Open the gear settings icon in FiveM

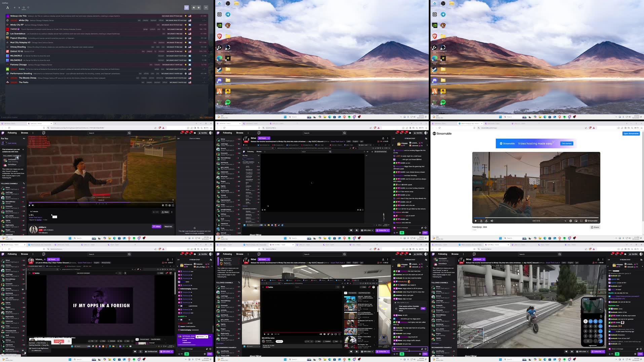point(198,7)
